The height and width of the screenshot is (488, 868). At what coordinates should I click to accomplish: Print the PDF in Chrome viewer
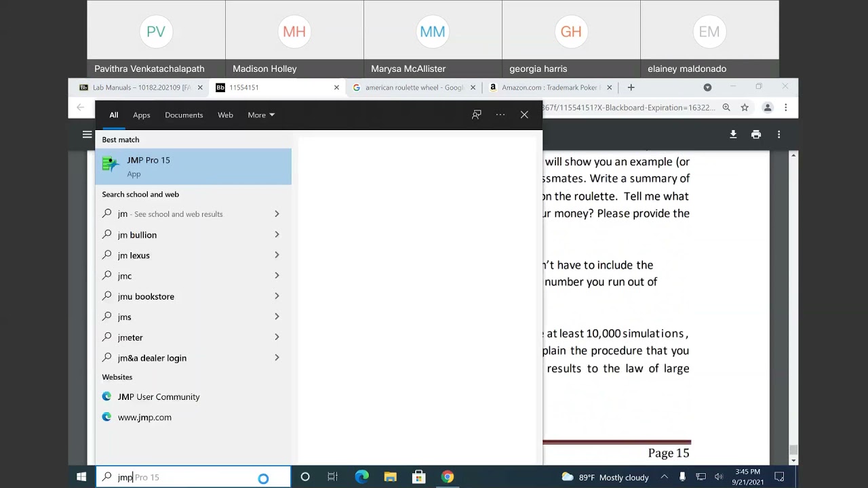[x=756, y=134]
